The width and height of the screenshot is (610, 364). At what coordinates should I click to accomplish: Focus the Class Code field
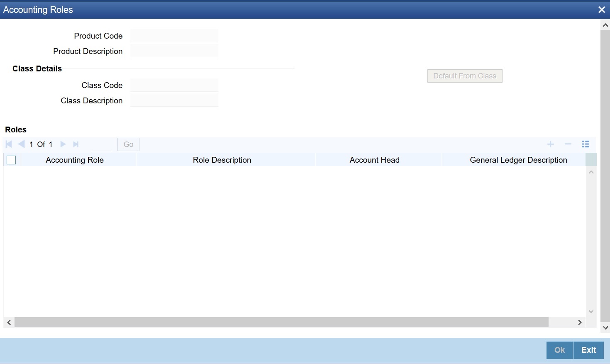[x=174, y=85]
